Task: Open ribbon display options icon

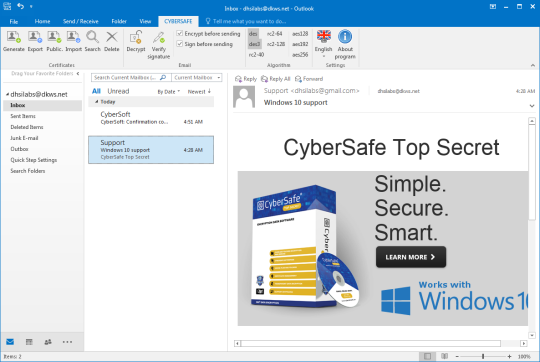Action: 493,6
